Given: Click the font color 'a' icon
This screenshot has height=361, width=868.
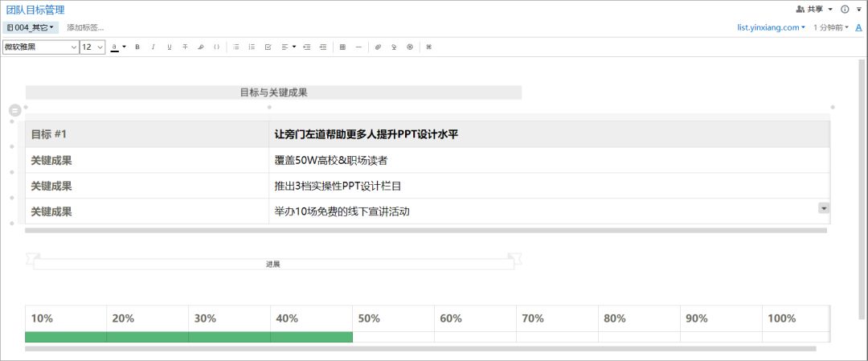Looking at the screenshot, I should (x=115, y=47).
